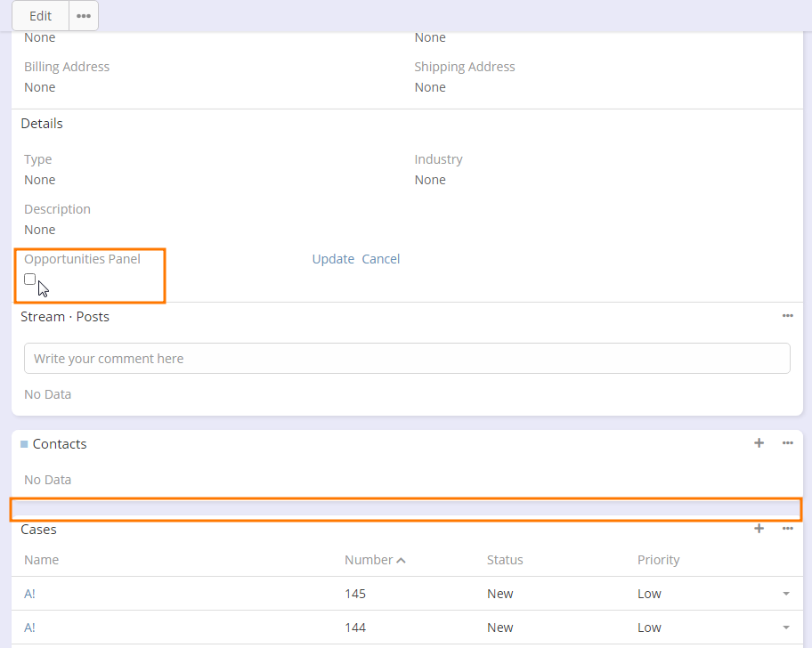Open the A! case numbered 145
The image size is (812, 648).
point(29,594)
